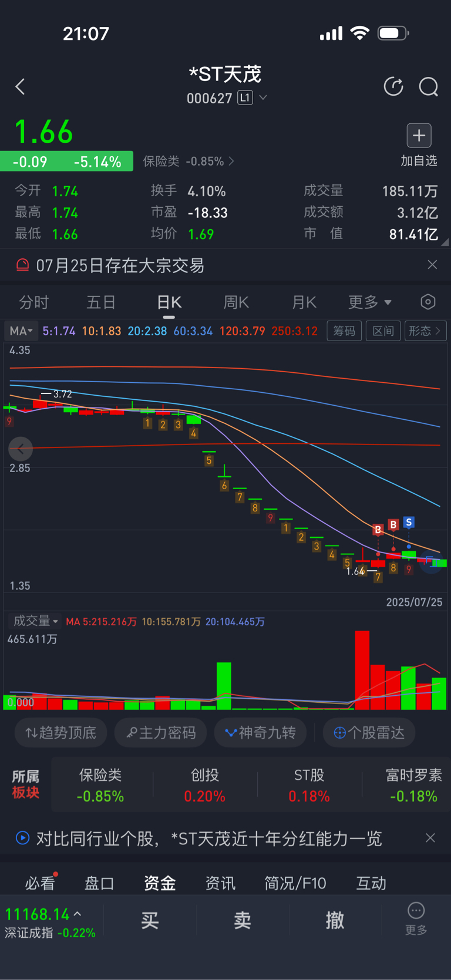
Task: Tap the L1 level badge
Action: click(x=245, y=97)
